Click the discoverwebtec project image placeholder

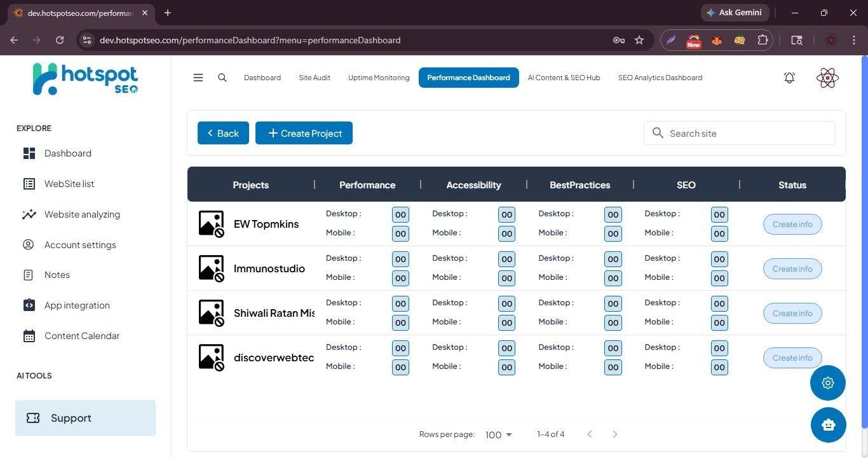coord(212,357)
